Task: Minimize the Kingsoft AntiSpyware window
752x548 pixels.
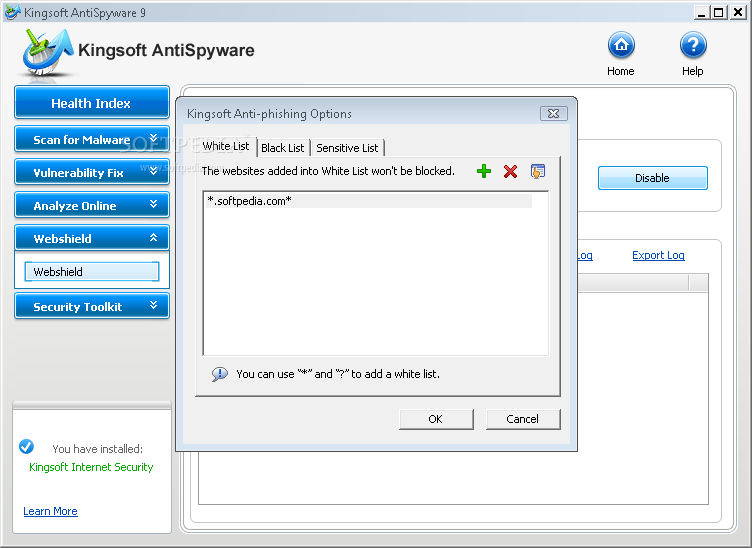Action: (702, 12)
